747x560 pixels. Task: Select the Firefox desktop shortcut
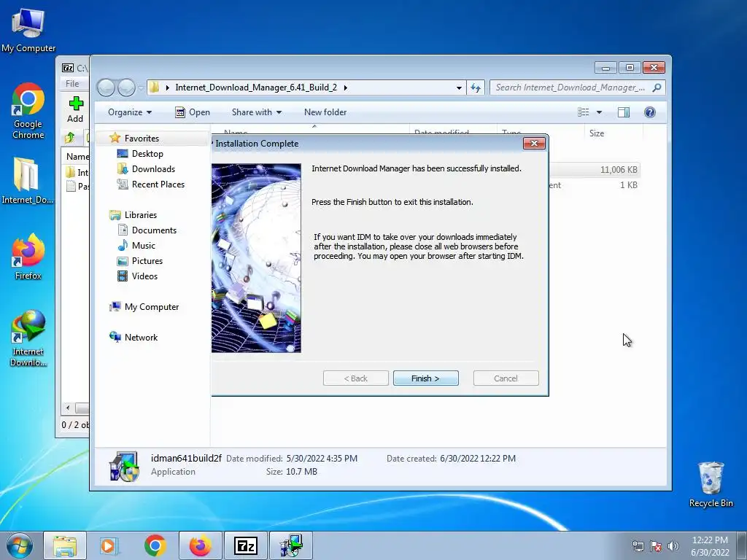pos(28,257)
